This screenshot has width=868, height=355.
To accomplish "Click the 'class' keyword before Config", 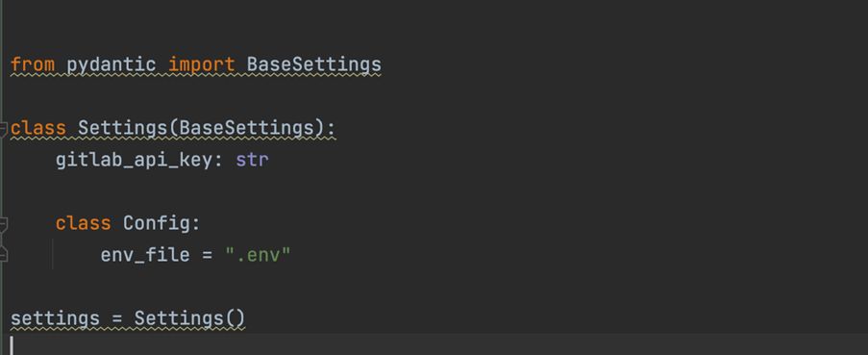I will (x=83, y=223).
